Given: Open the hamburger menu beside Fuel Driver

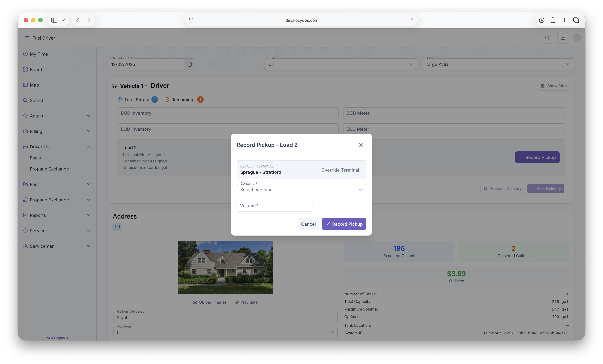Looking at the screenshot, I should click(x=27, y=38).
